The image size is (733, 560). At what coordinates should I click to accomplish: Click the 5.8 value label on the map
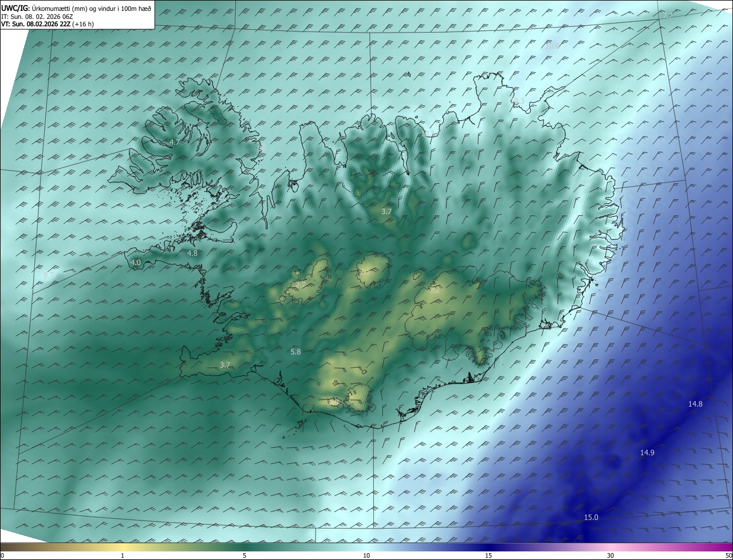click(x=295, y=352)
